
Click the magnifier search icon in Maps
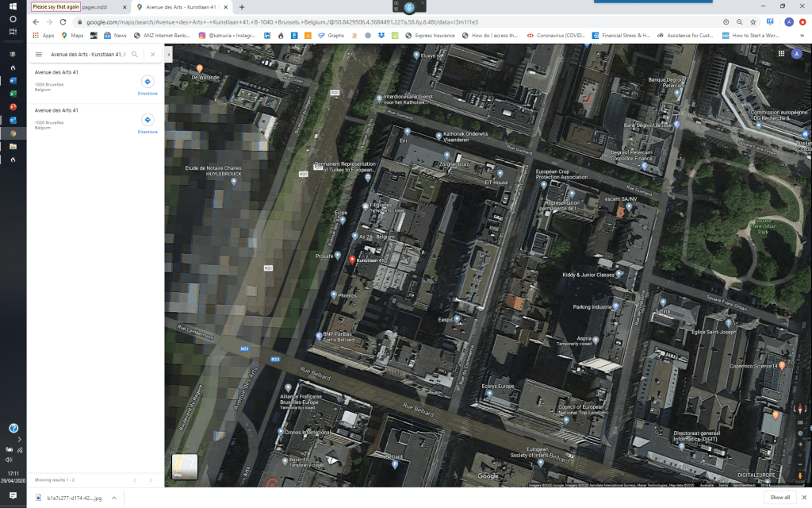point(135,54)
